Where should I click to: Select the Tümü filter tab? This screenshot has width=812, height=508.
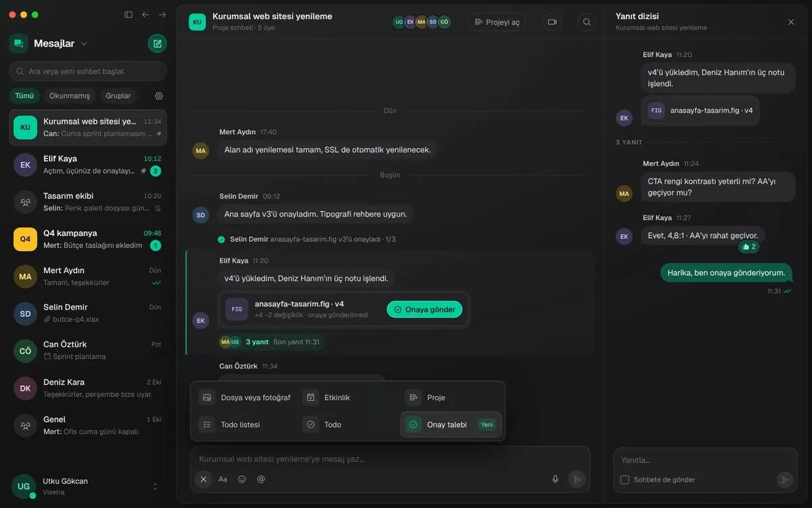(24, 96)
